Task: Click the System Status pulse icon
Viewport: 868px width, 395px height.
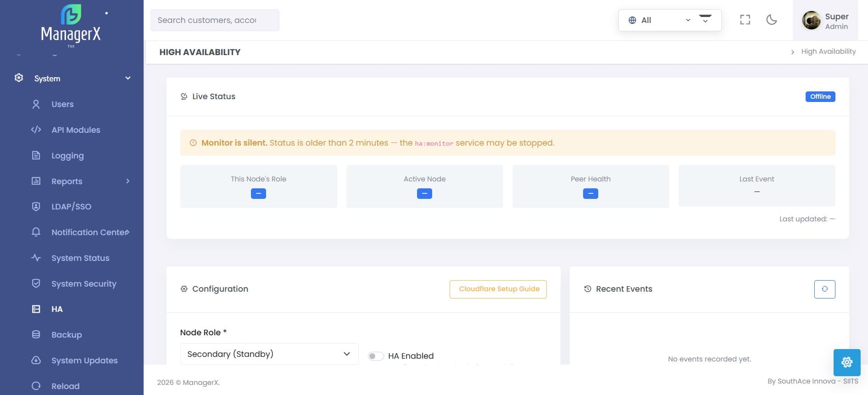Action: pos(36,258)
